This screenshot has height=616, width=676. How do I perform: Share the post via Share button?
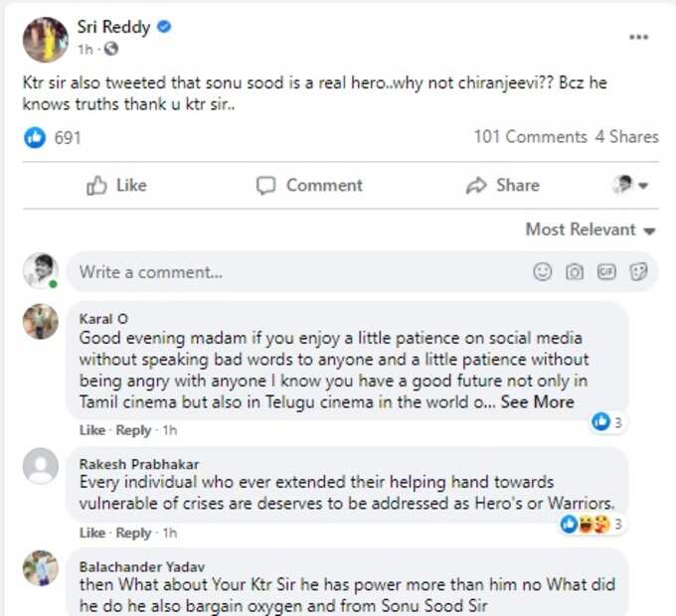(503, 186)
